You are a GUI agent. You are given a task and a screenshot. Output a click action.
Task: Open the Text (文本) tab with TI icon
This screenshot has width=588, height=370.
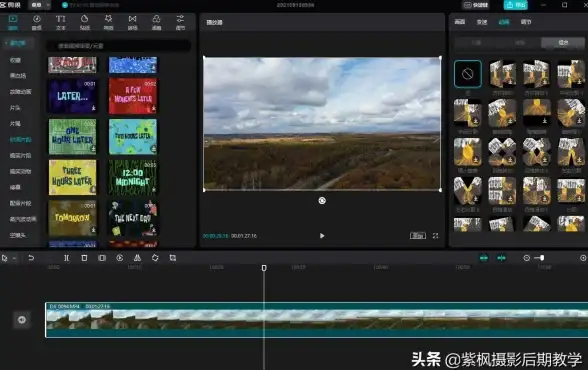(x=60, y=22)
